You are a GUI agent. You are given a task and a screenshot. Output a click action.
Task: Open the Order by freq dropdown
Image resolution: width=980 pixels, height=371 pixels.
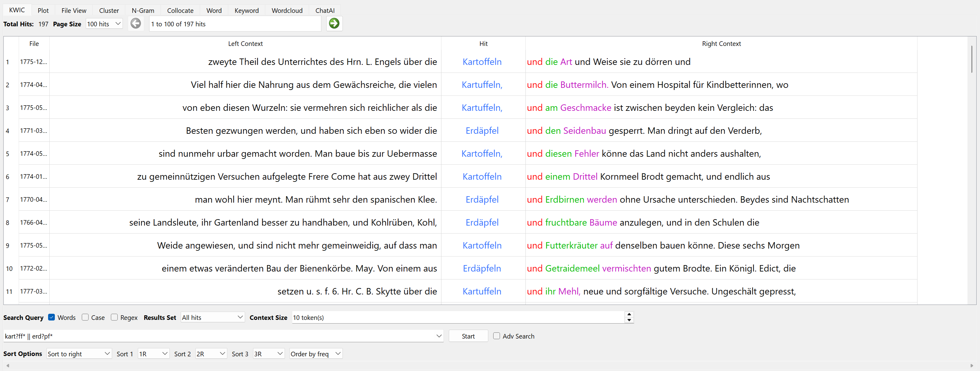pyautogui.click(x=315, y=354)
